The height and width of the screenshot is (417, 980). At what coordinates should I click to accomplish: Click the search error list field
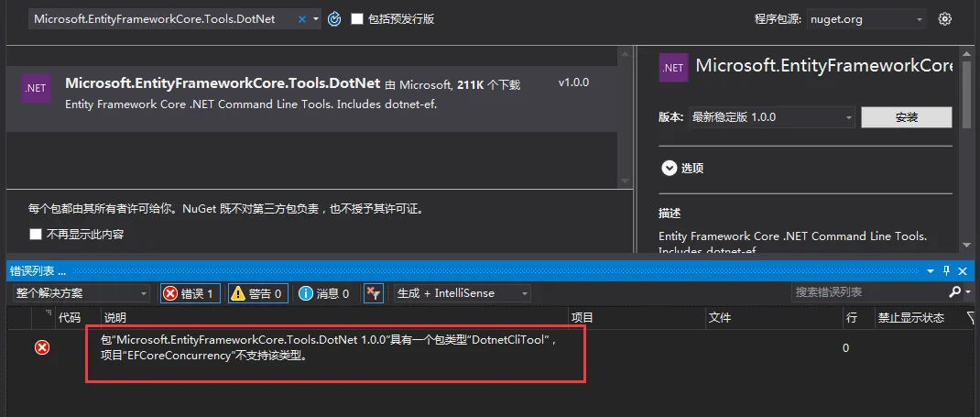[869, 292]
